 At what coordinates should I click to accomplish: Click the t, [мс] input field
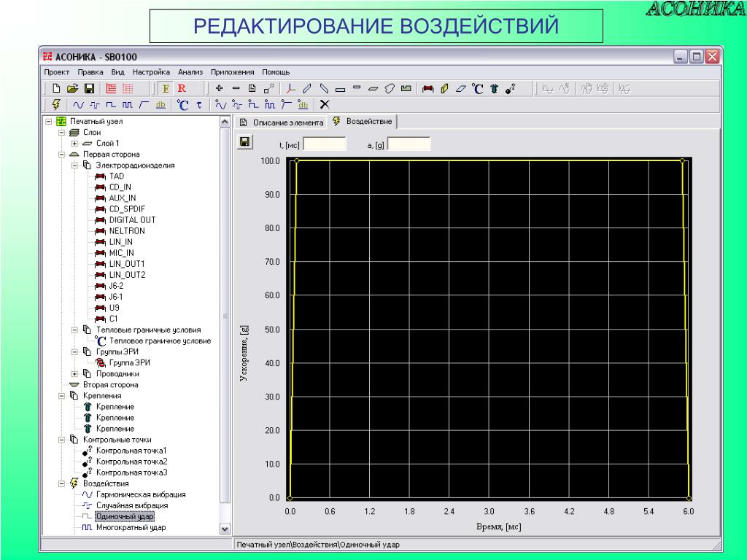pos(325,144)
